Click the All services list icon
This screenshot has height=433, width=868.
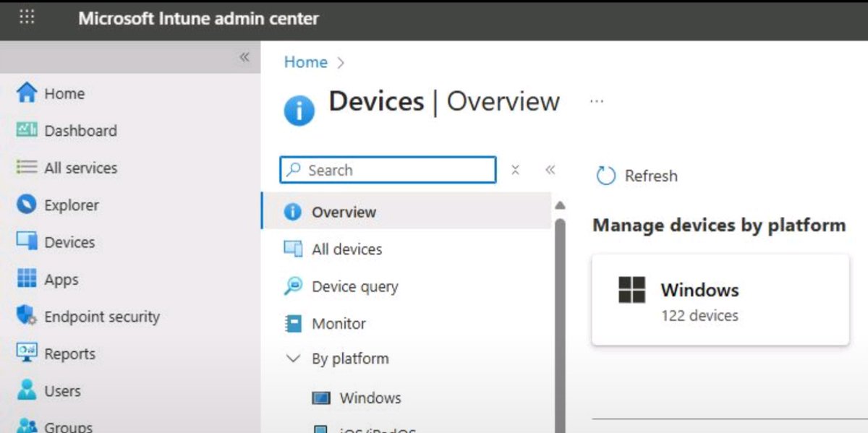pos(27,168)
